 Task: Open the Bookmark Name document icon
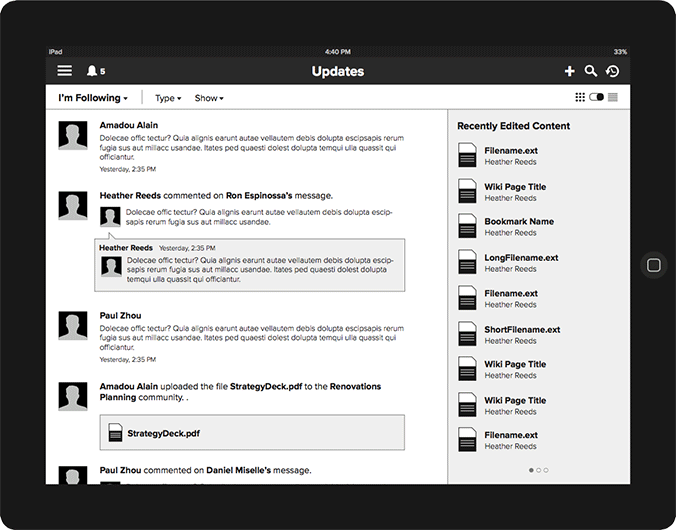pyautogui.click(x=467, y=227)
